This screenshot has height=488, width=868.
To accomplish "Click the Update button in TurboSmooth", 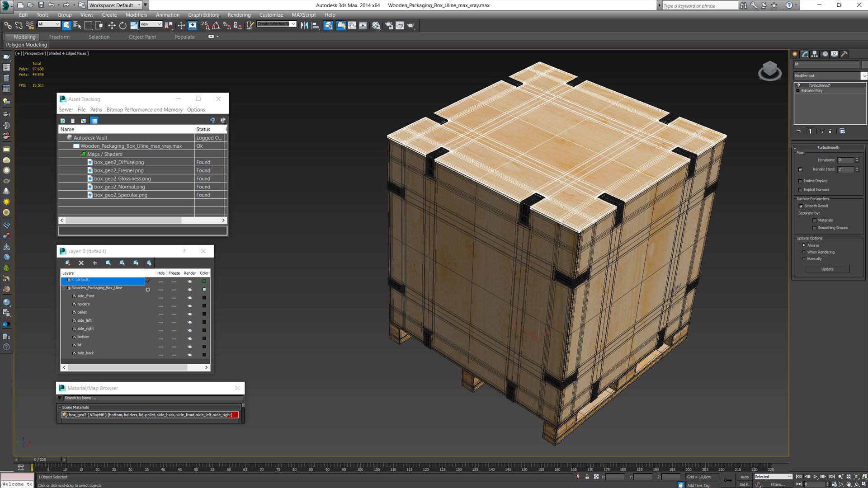I will coord(827,269).
